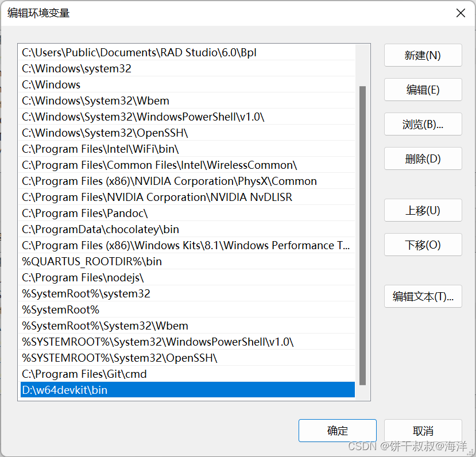Viewport: 476px width, 457px height.
Task: Confirm changes with 确定
Action: coord(337,431)
